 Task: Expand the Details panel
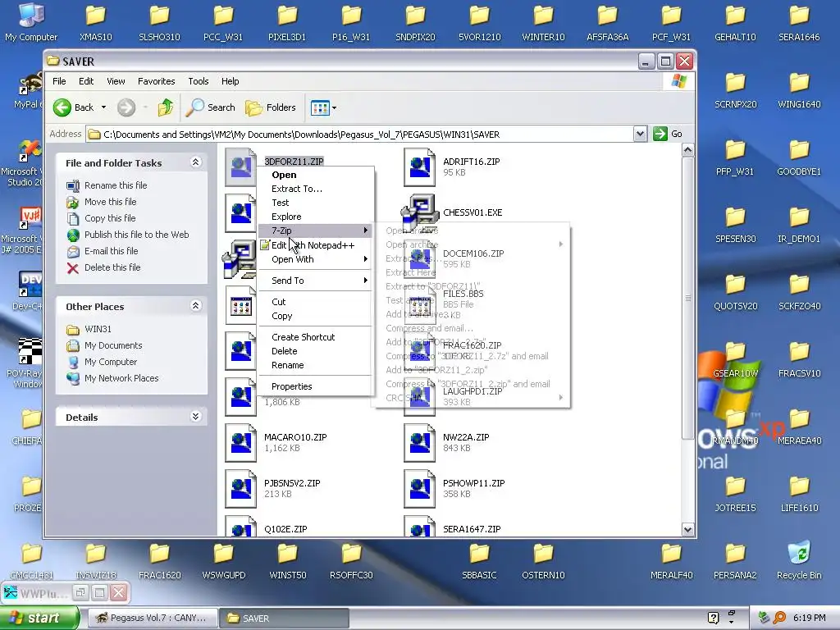195,417
